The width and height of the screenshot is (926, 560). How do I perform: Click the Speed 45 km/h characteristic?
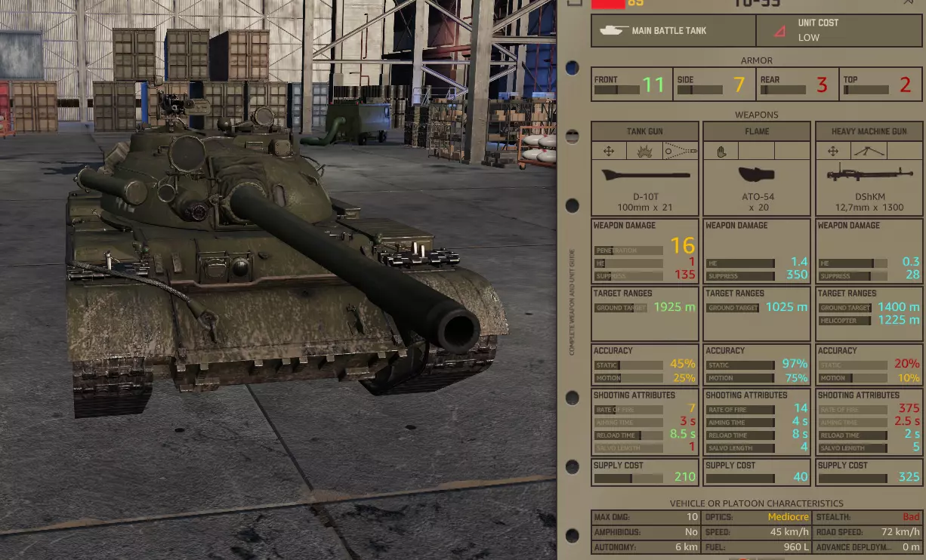coord(757,531)
